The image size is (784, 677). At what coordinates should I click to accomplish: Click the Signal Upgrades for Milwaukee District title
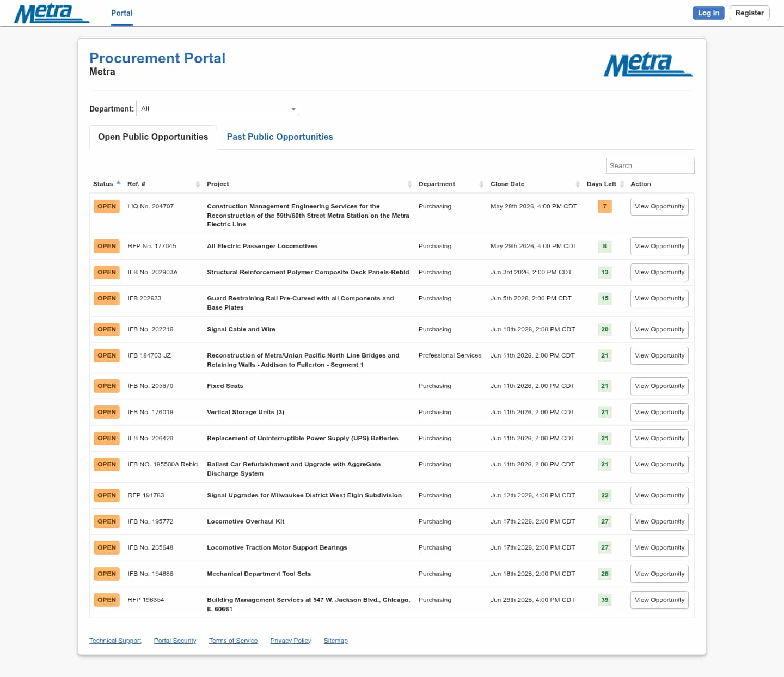tap(304, 496)
